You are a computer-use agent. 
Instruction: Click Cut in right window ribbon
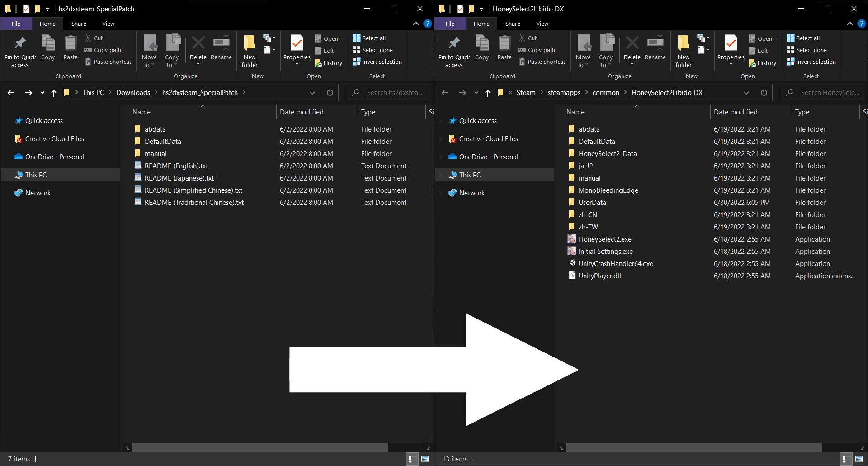(528, 38)
